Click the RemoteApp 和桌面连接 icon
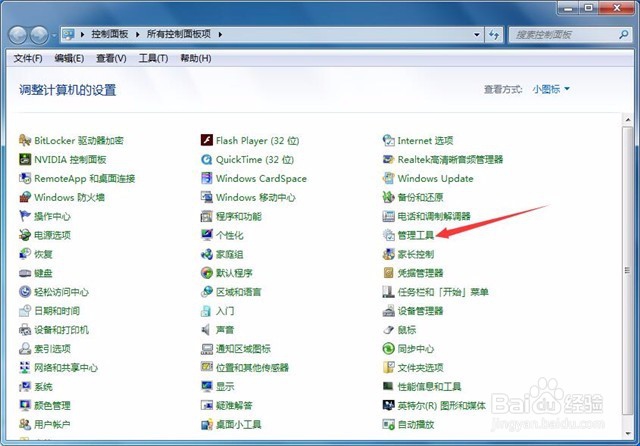 [25, 178]
